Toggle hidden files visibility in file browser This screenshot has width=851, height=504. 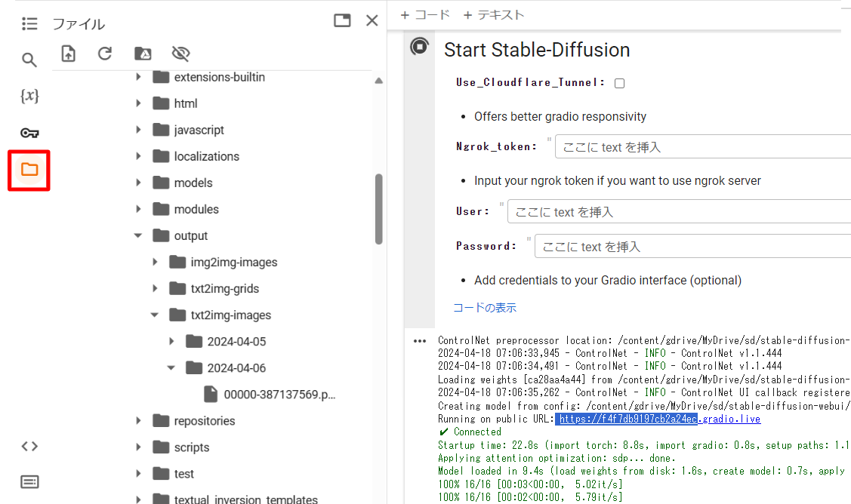[x=179, y=54]
